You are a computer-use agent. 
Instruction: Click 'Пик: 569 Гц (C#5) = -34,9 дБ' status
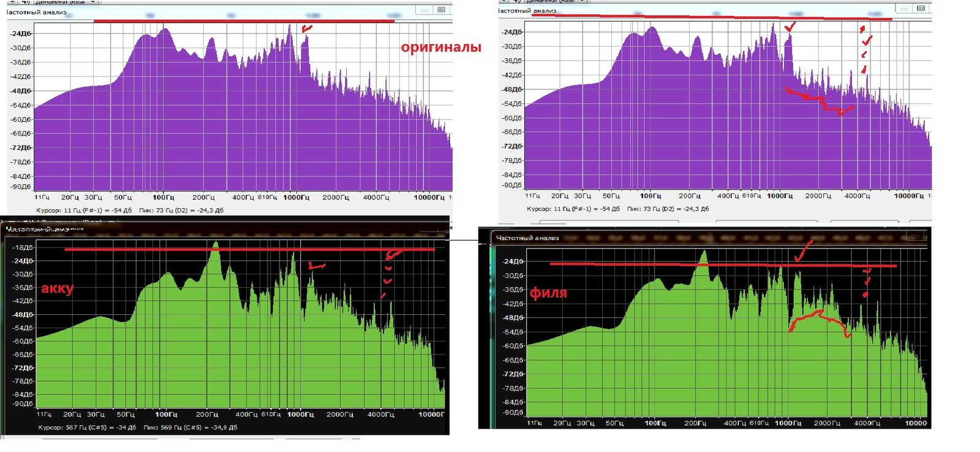(x=190, y=428)
